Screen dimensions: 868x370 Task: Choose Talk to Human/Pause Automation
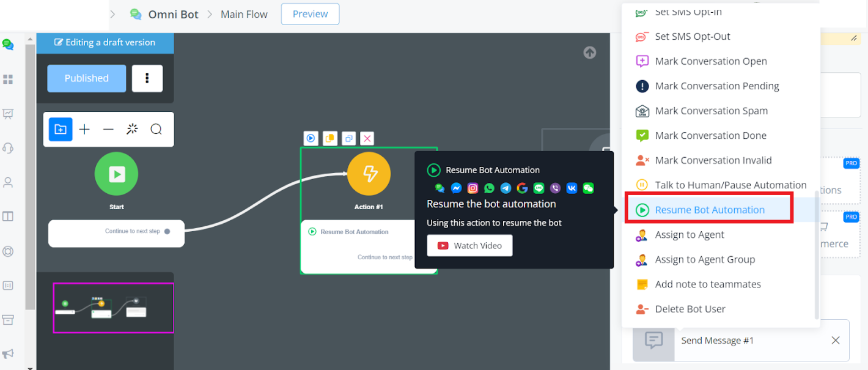click(x=730, y=185)
